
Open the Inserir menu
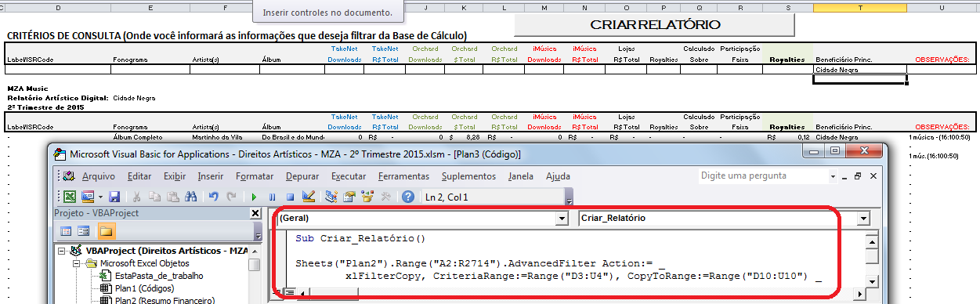tap(211, 176)
